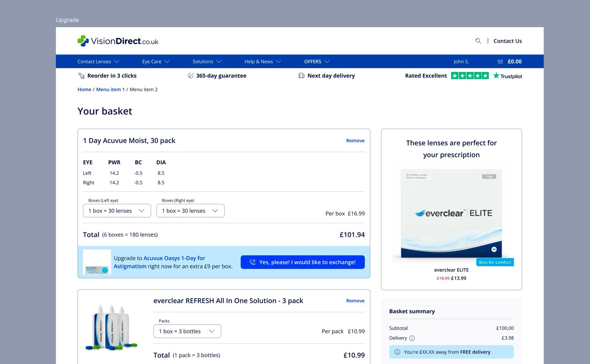Go to Home in the breadcrumb
Screen dimensions: 590x364
click(x=84, y=89)
